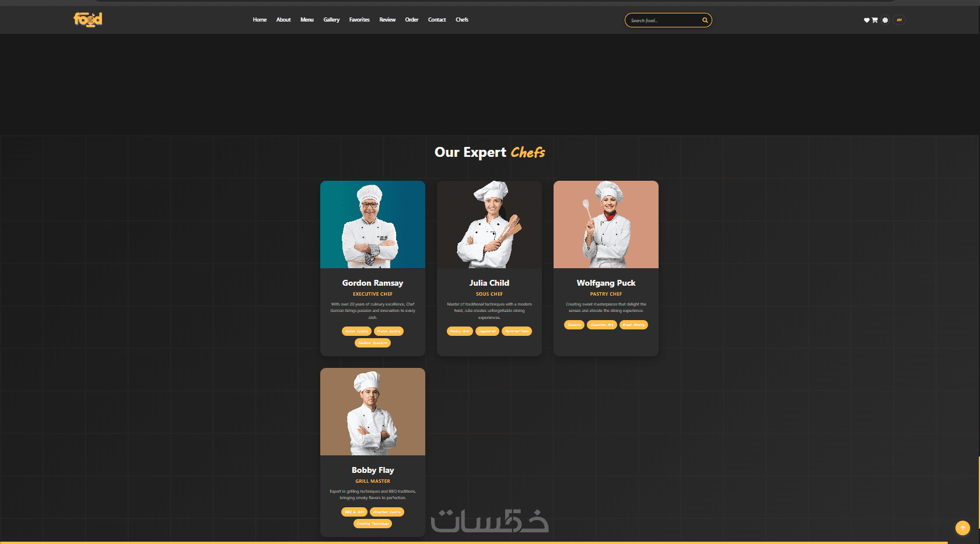Click the search magnifier icon
Viewport: 980px width, 544px height.
705,20
